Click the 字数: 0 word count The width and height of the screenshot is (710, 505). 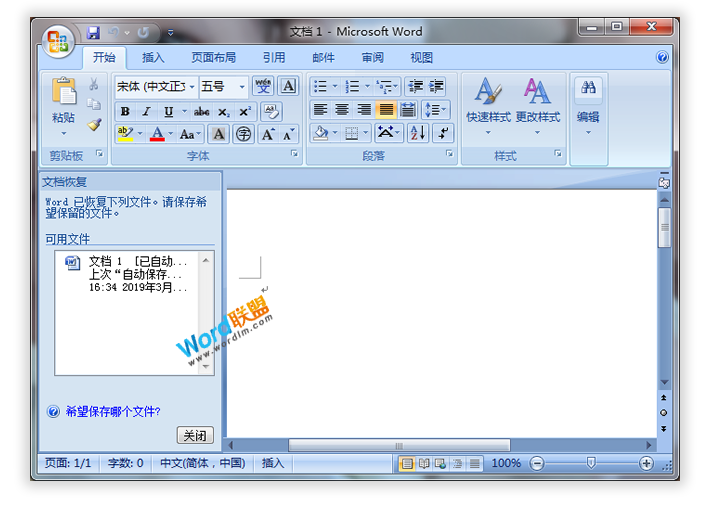click(x=125, y=463)
